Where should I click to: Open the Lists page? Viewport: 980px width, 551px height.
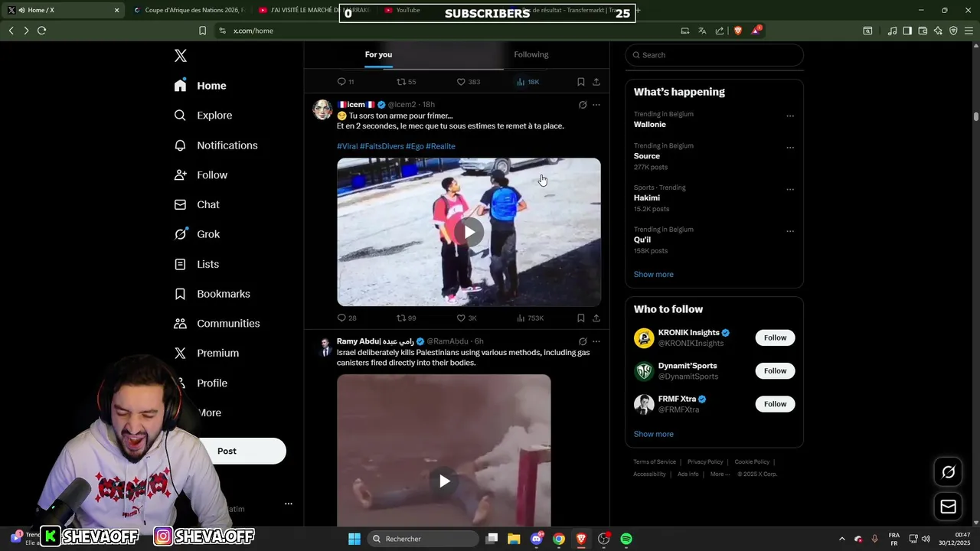pyautogui.click(x=197, y=264)
